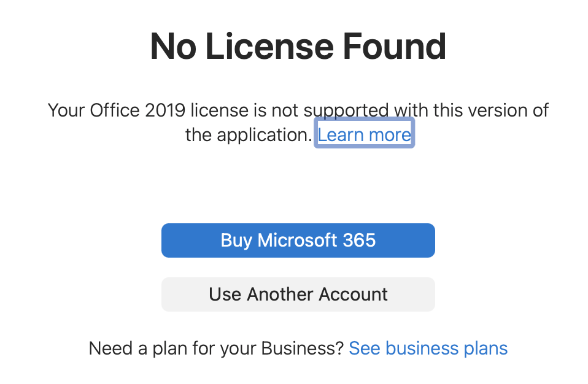Click "365" on the blue button
588x384 pixels.
[360, 240]
